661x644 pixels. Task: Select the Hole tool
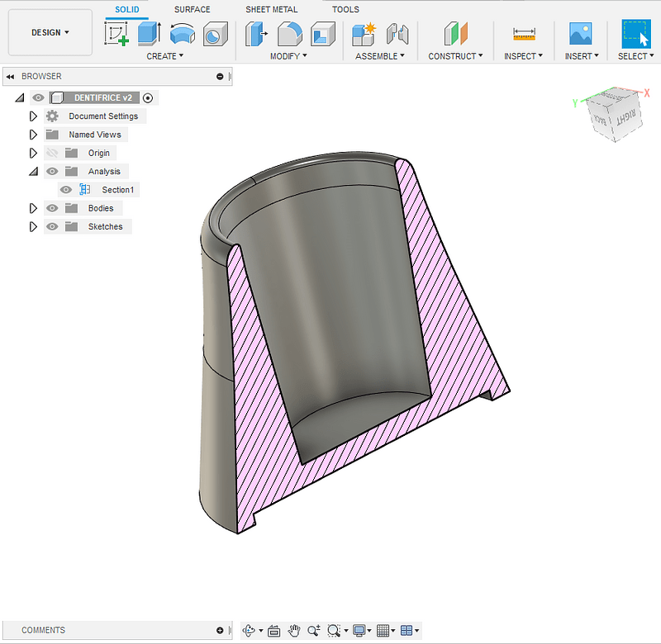(216, 34)
